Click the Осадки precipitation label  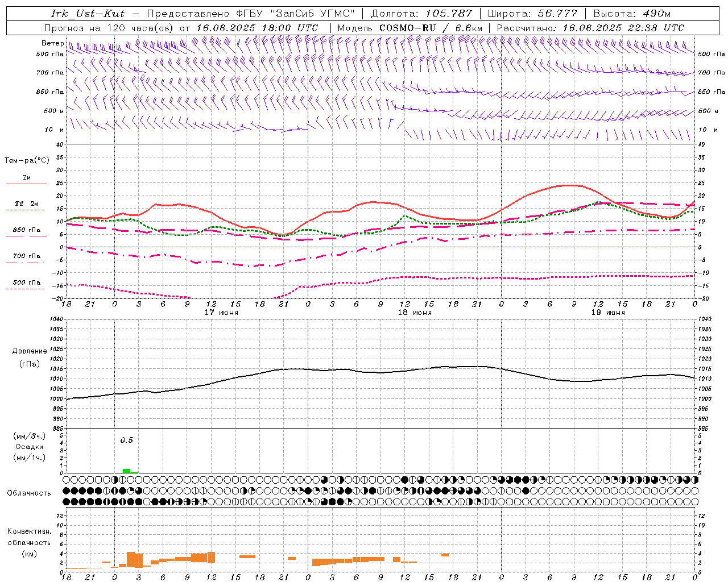[30, 447]
